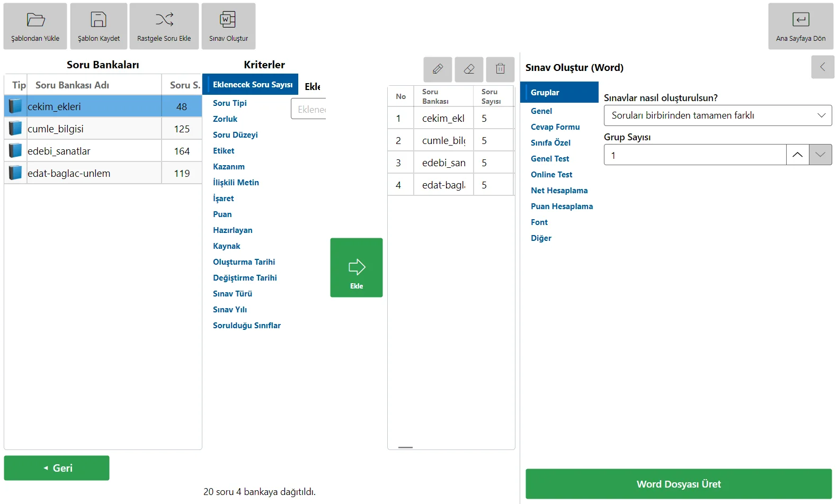Click the horizontal scrollbar under added list
The height and width of the screenshot is (504, 837).
pyautogui.click(x=405, y=447)
